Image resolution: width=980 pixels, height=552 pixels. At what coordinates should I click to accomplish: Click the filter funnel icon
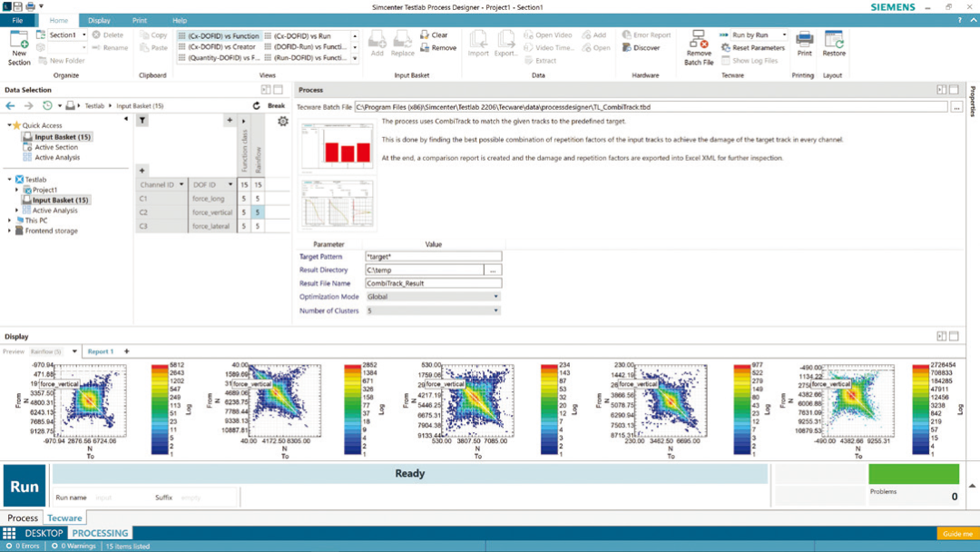pos(142,120)
